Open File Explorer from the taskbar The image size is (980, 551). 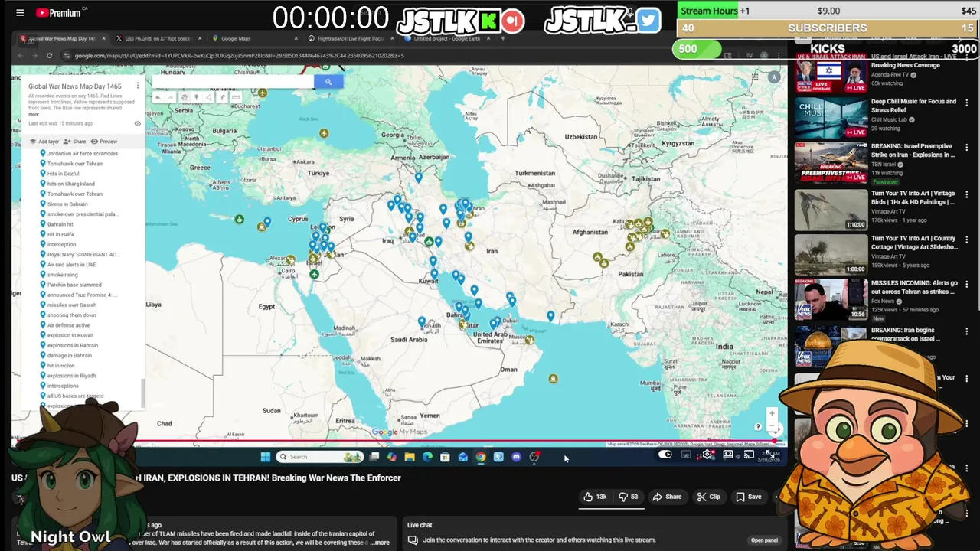[410, 457]
